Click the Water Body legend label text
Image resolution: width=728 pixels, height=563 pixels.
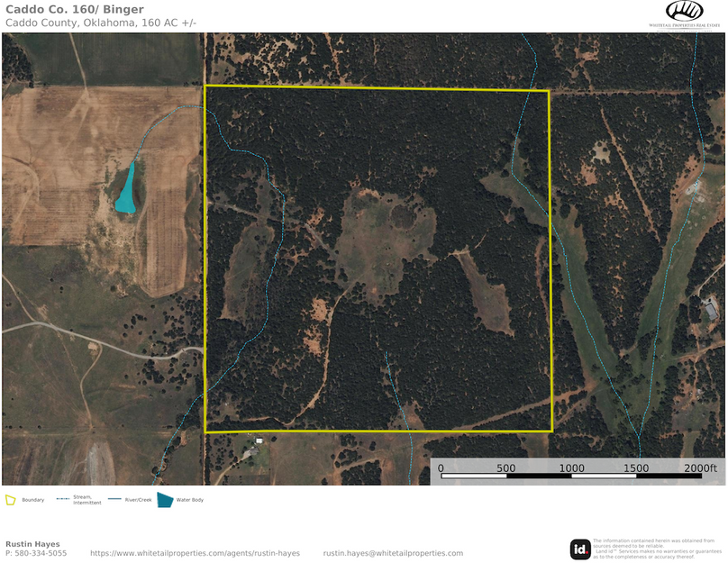coord(190,500)
